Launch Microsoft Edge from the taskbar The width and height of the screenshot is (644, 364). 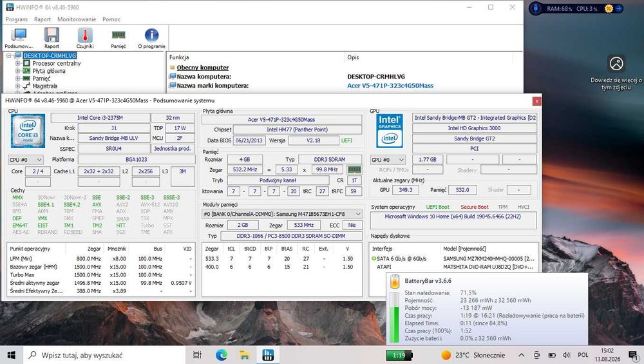pyautogui.click(x=222, y=355)
